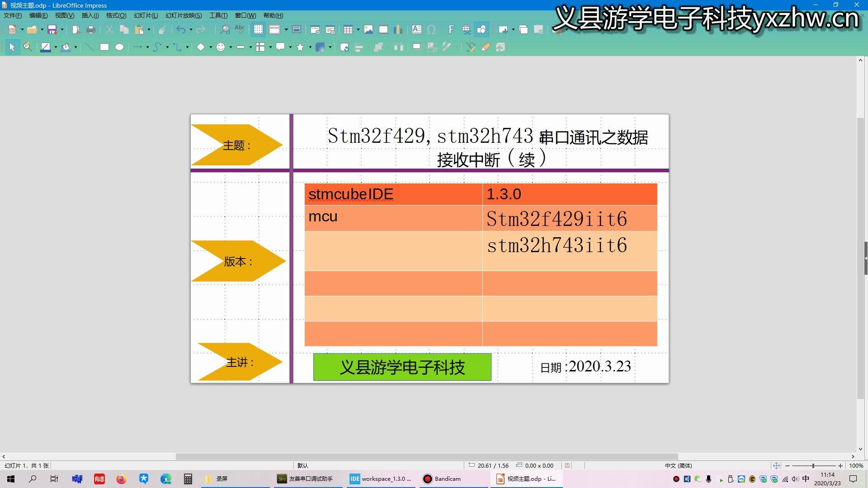Screen dimensions: 868x488
Task: Switch to Bandicam in taskbar
Action: [442, 479]
